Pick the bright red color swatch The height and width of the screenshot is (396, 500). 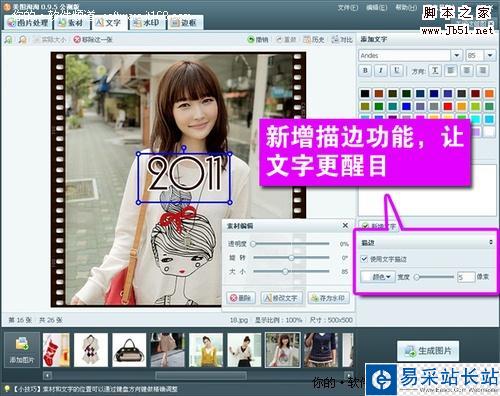[448, 106]
